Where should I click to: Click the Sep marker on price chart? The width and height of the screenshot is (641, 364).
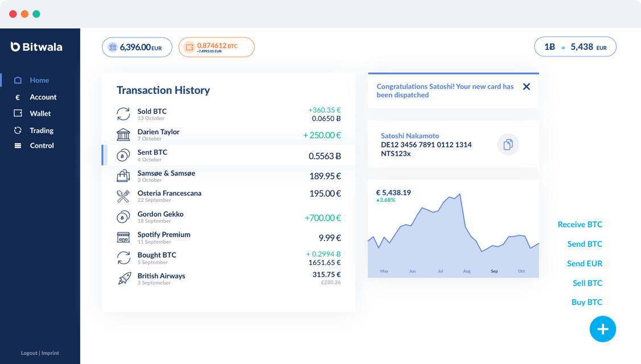(x=494, y=271)
